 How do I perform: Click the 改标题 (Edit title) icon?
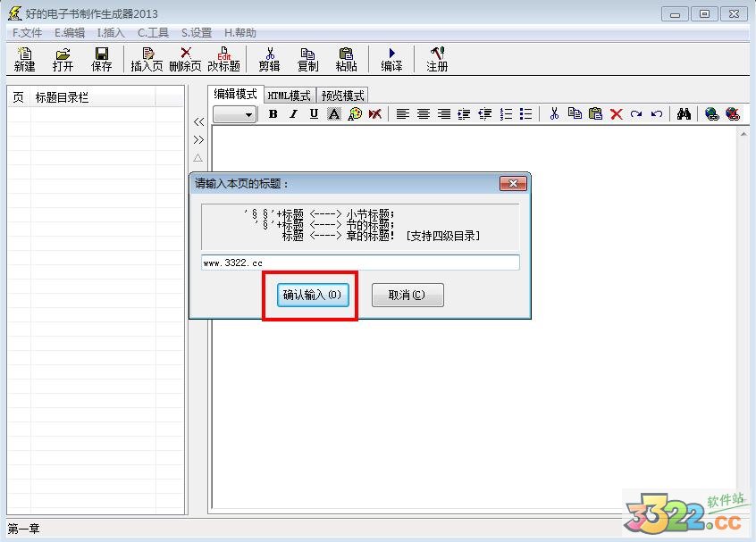(x=223, y=59)
